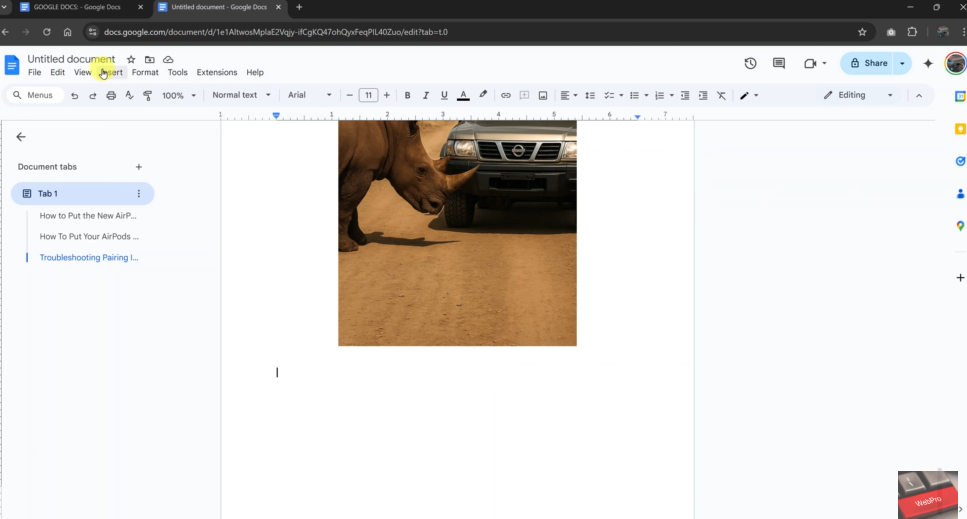Click the Insert link icon
The width and height of the screenshot is (967, 519).
point(506,96)
